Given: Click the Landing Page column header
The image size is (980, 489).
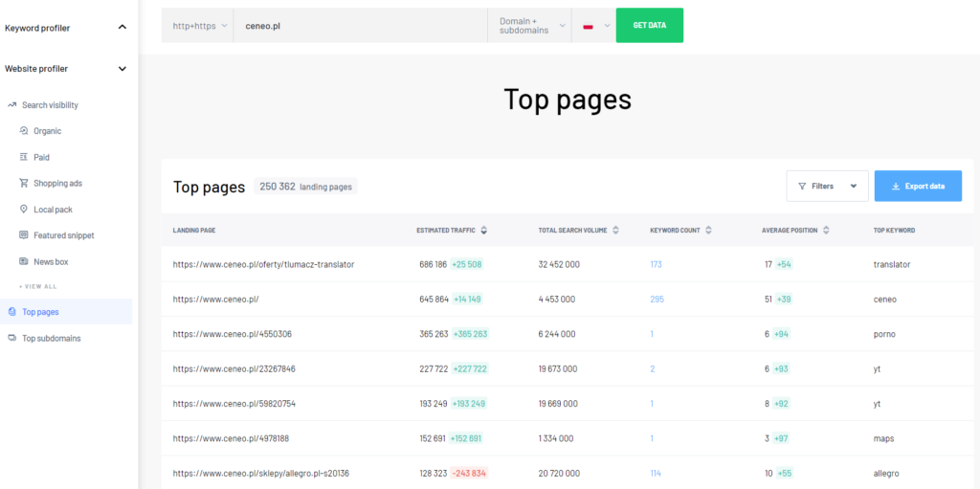Looking at the screenshot, I should click(x=194, y=230).
